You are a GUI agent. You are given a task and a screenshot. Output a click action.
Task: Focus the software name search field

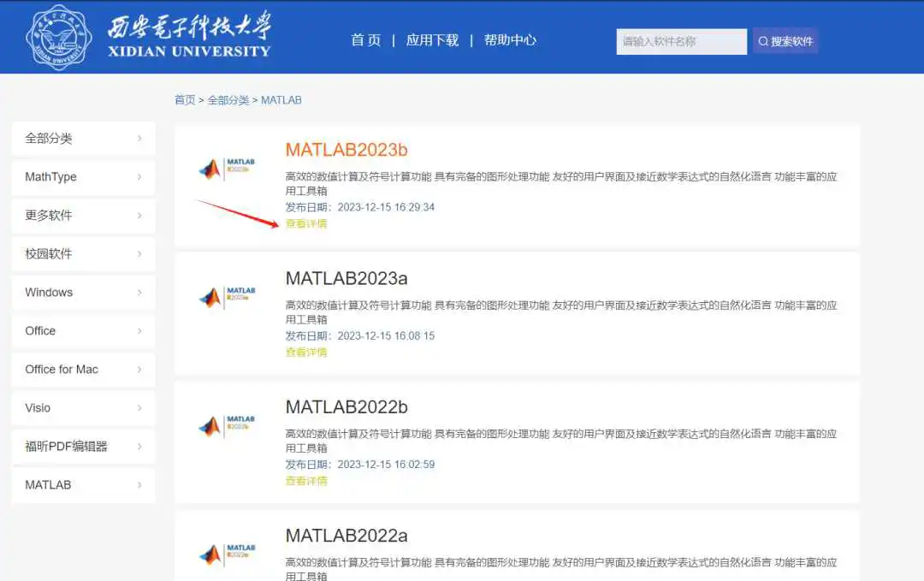pyautogui.click(x=681, y=41)
